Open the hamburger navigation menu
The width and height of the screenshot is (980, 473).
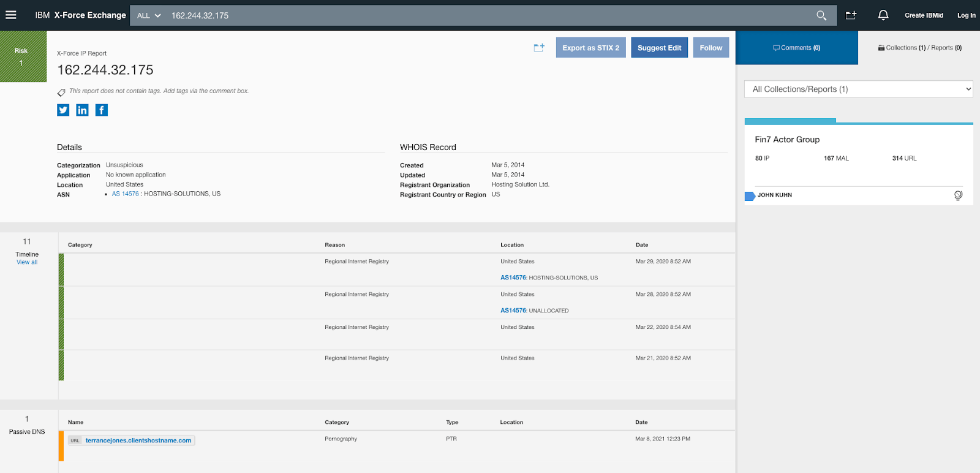pyautogui.click(x=11, y=15)
